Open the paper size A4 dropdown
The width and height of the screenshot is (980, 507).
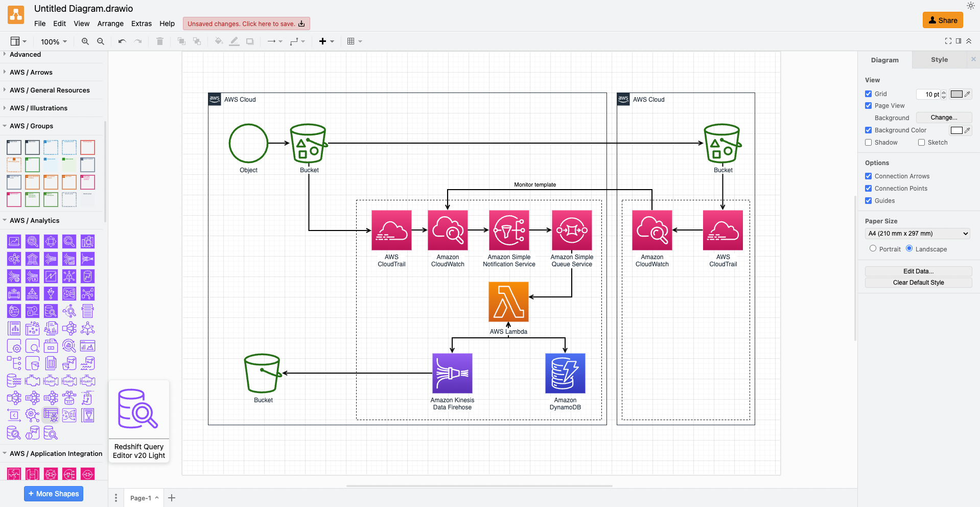coord(918,234)
